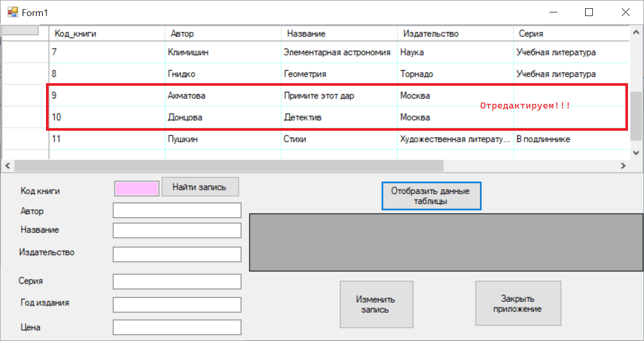644x341 pixels.
Task: Click the pink 'Код книги' input field
Action: pyautogui.click(x=137, y=189)
